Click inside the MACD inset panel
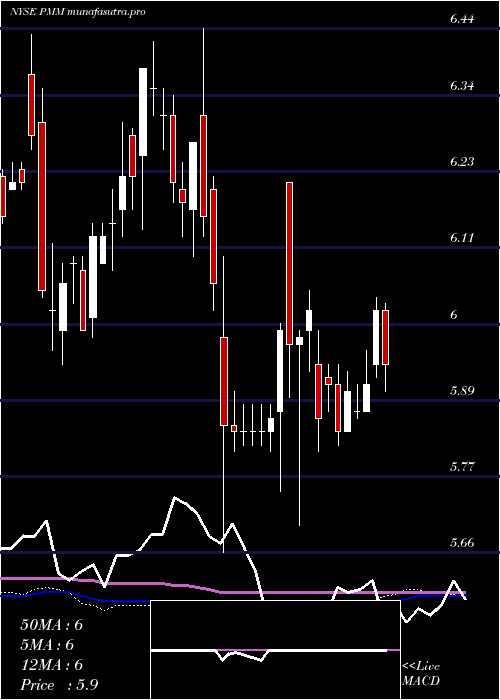 click(x=275, y=650)
